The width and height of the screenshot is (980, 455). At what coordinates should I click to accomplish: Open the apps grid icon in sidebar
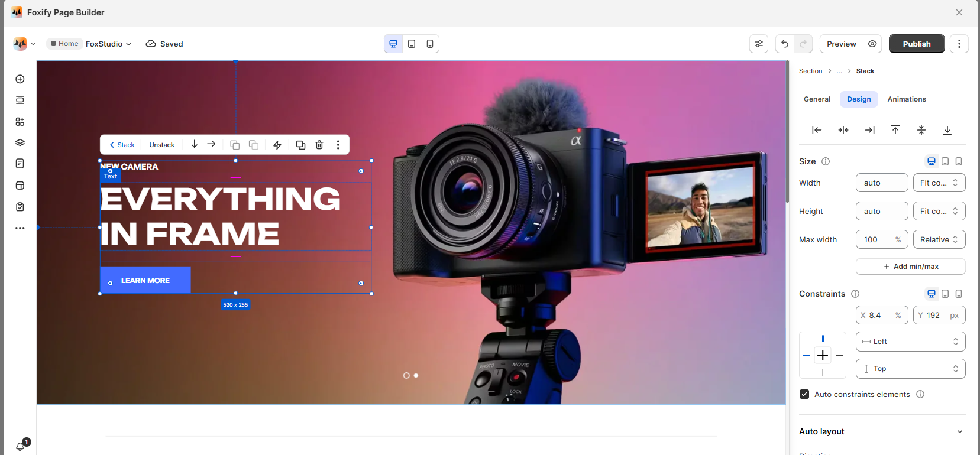(x=20, y=122)
